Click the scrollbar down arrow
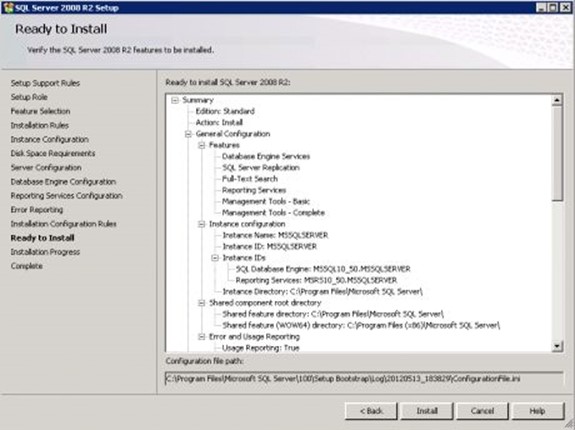Viewport: 575px width, 430px height. coord(557,346)
